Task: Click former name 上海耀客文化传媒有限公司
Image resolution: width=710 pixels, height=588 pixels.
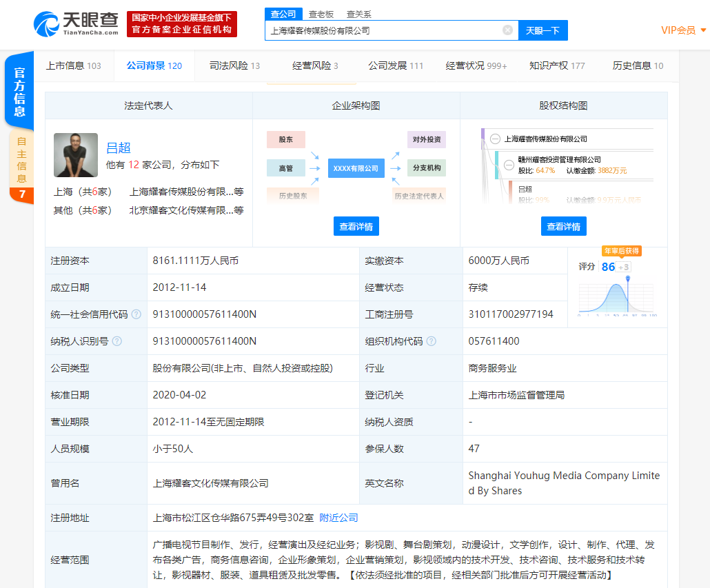Action: pos(210,483)
